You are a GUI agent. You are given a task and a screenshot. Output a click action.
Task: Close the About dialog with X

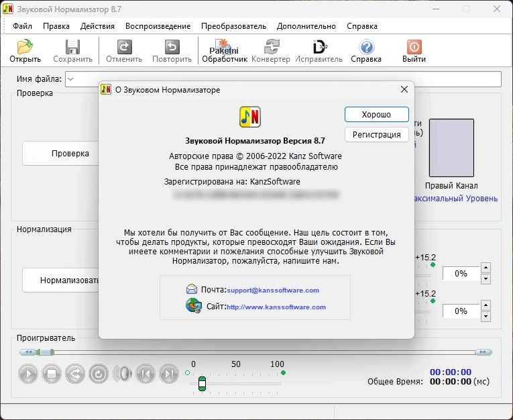[404, 89]
